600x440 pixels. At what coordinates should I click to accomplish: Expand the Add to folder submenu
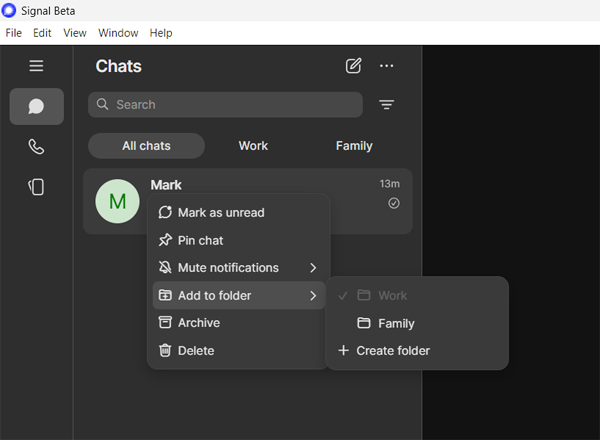click(238, 296)
